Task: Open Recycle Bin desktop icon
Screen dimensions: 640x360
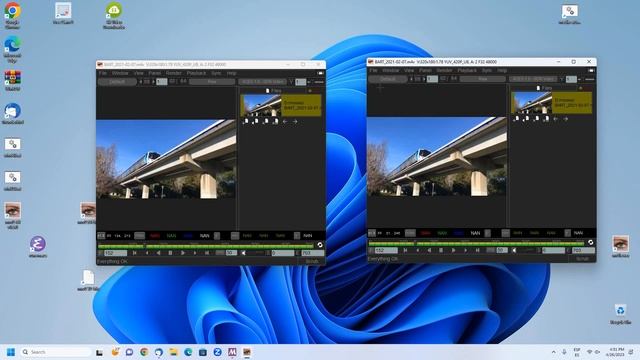Action: click(620, 314)
